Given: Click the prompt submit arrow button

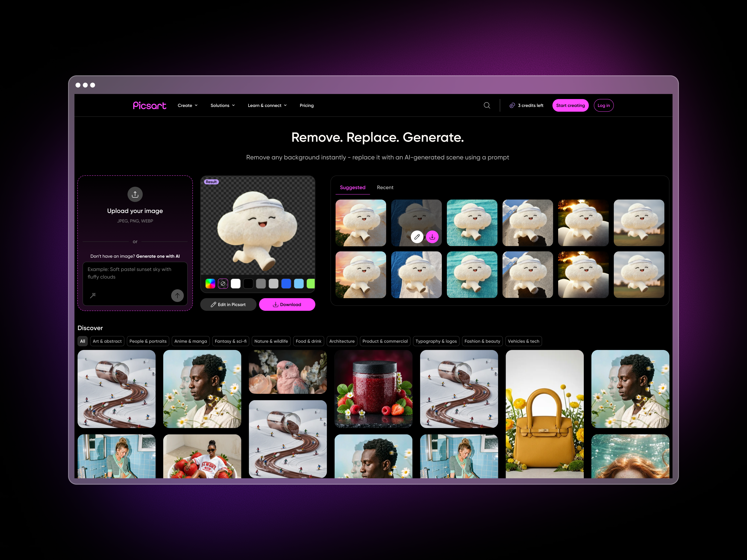Looking at the screenshot, I should (x=177, y=295).
